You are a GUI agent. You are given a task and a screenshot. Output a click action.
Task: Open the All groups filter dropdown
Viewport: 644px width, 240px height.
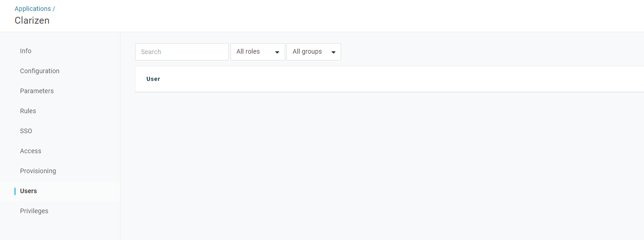[314, 52]
